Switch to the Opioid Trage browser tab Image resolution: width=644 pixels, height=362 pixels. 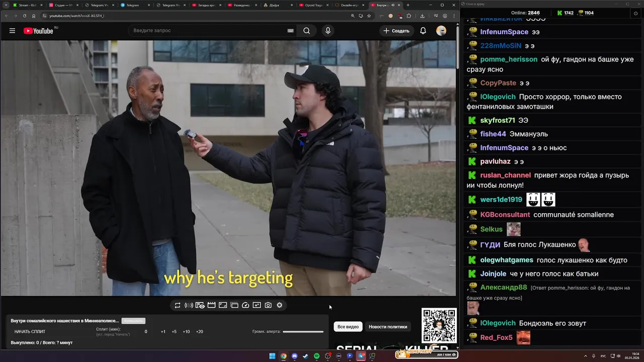click(x=314, y=5)
